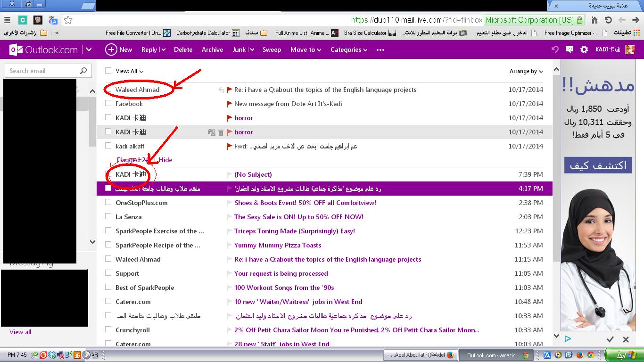Open the KADI profile avatar

pyautogui.click(x=630, y=49)
